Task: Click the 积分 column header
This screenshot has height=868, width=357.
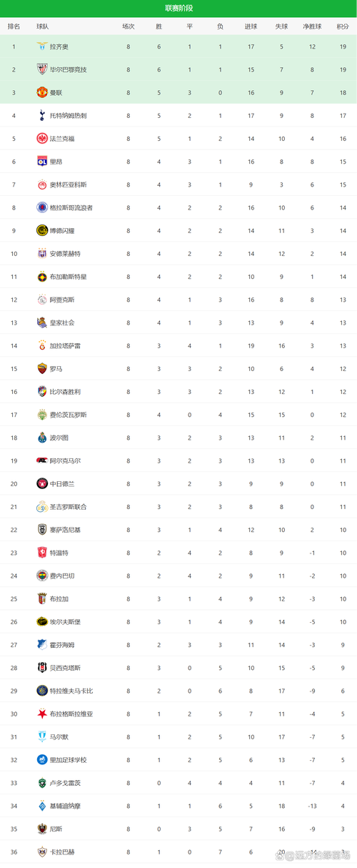Action: [x=343, y=26]
